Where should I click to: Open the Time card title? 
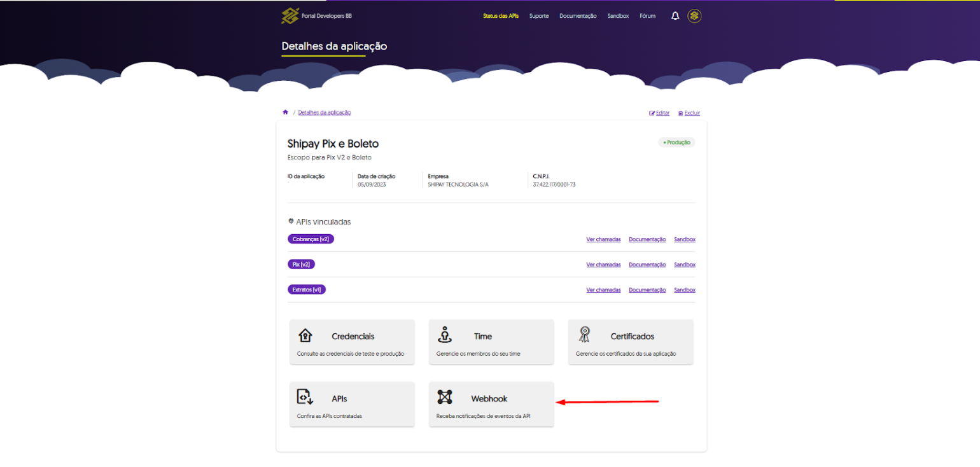(x=483, y=336)
